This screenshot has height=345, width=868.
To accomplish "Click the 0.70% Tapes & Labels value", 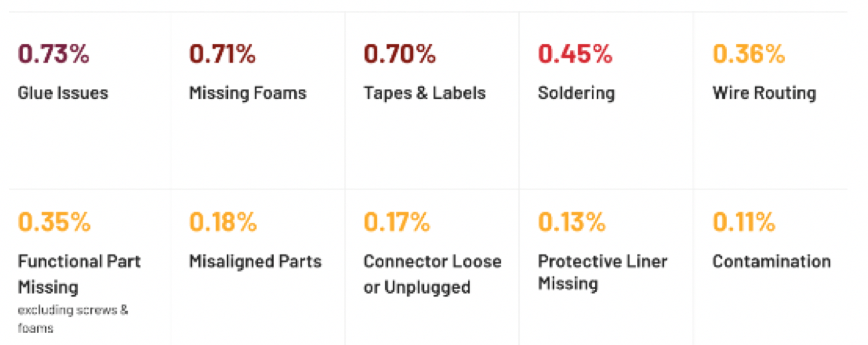I will [399, 54].
